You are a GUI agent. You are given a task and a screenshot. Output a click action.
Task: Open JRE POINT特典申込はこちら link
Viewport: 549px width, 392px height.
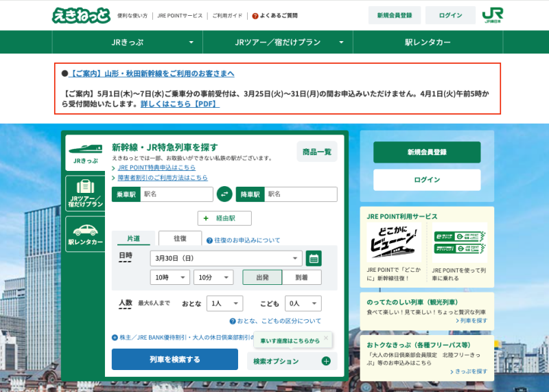point(156,168)
